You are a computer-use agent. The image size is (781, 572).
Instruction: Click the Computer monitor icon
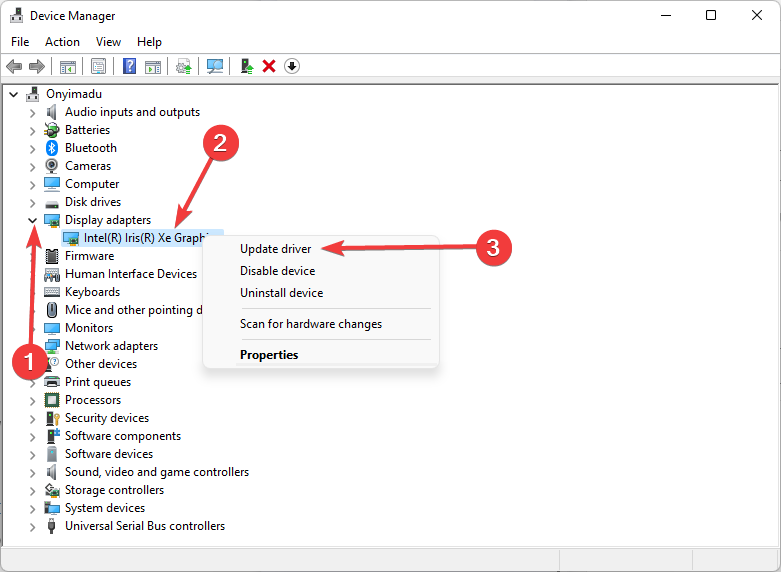click(x=52, y=184)
